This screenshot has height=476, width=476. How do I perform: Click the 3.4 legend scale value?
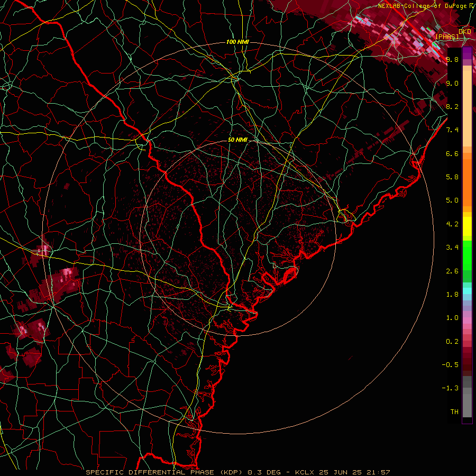(452, 248)
